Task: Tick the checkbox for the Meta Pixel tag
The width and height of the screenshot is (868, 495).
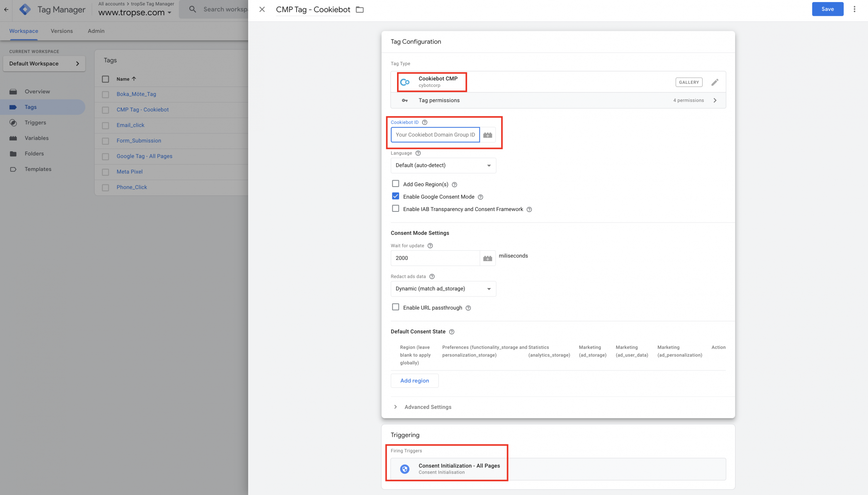Action: point(105,172)
